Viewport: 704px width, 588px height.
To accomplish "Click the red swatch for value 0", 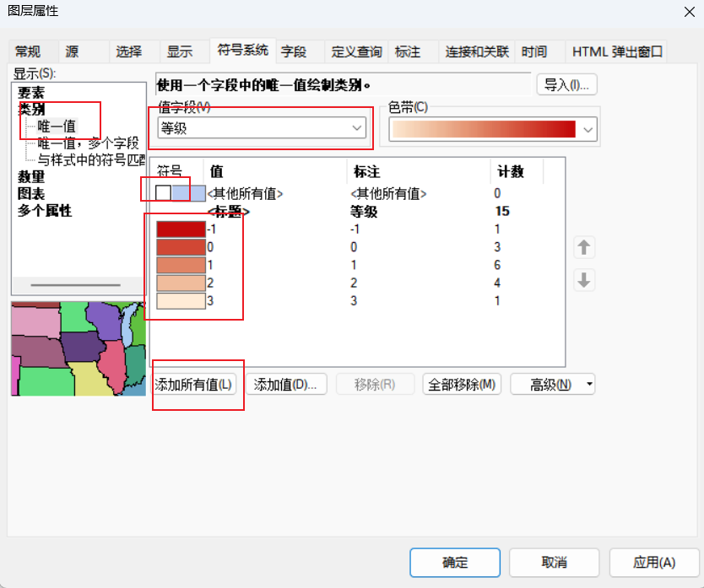I will [181, 247].
